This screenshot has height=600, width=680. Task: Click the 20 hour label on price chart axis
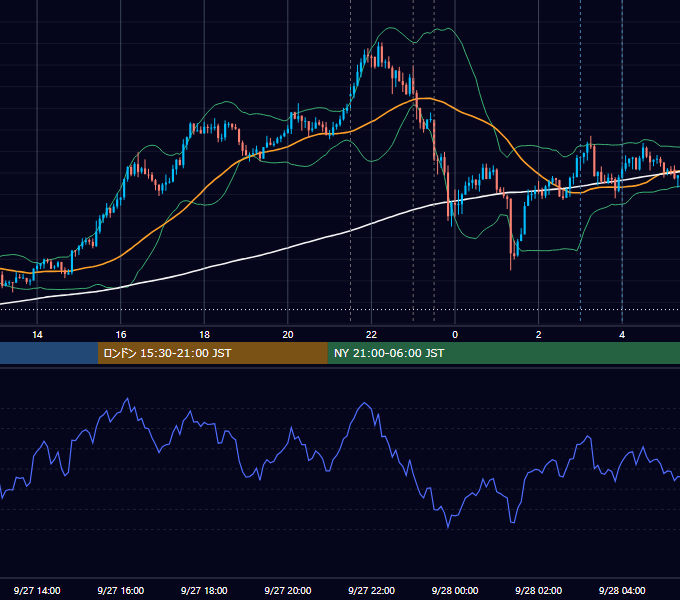tap(288, 335)
